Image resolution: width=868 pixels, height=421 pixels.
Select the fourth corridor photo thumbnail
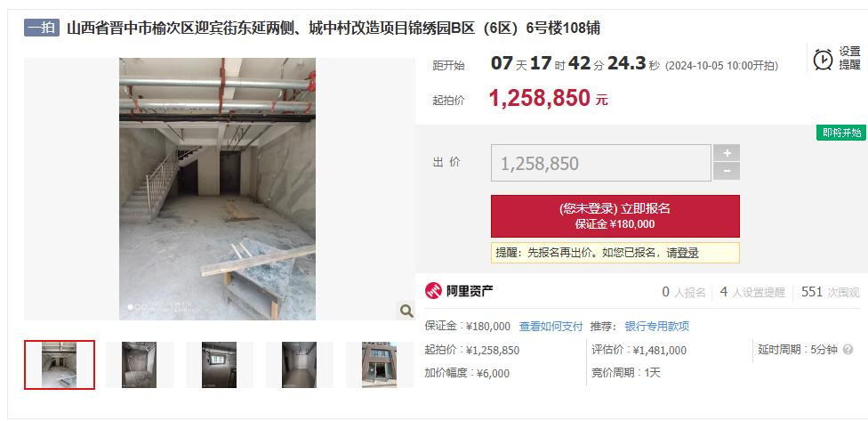point(299,365)
